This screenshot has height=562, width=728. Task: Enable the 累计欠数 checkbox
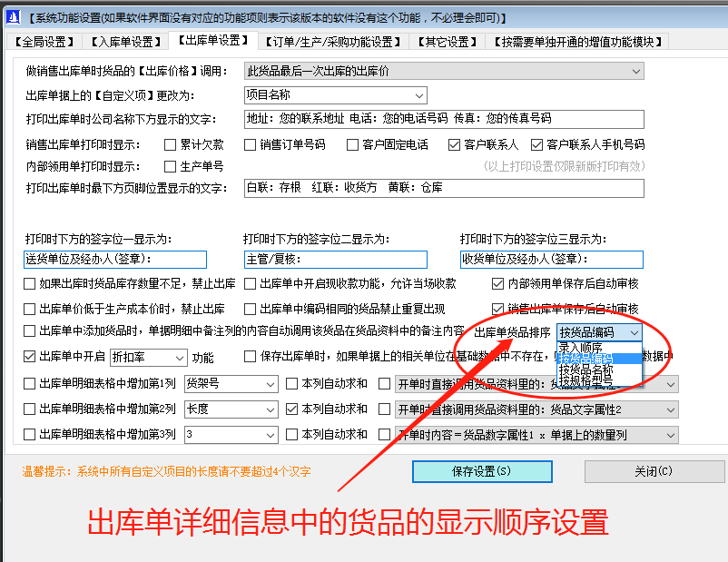[x=170, y=143]
